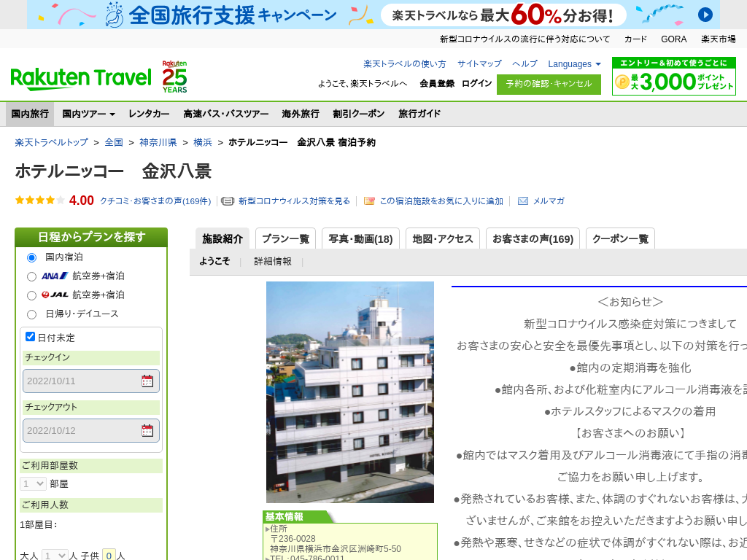The image size is (747, 560).
Task: Open the 施設紹介 tab
Action: [222, 238]
